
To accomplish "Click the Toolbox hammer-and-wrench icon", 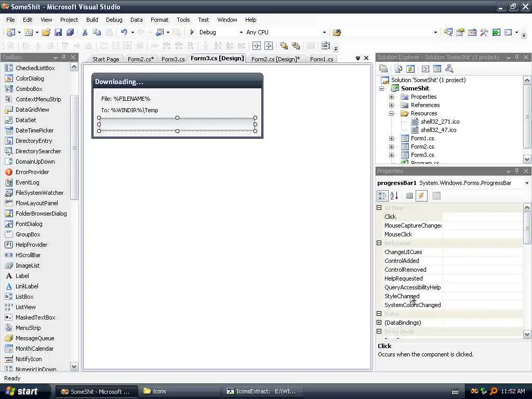I will tap(484, 32).
